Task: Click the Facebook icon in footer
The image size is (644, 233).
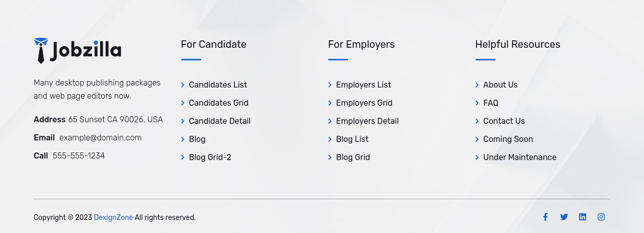Action: (x=545, y=217)
